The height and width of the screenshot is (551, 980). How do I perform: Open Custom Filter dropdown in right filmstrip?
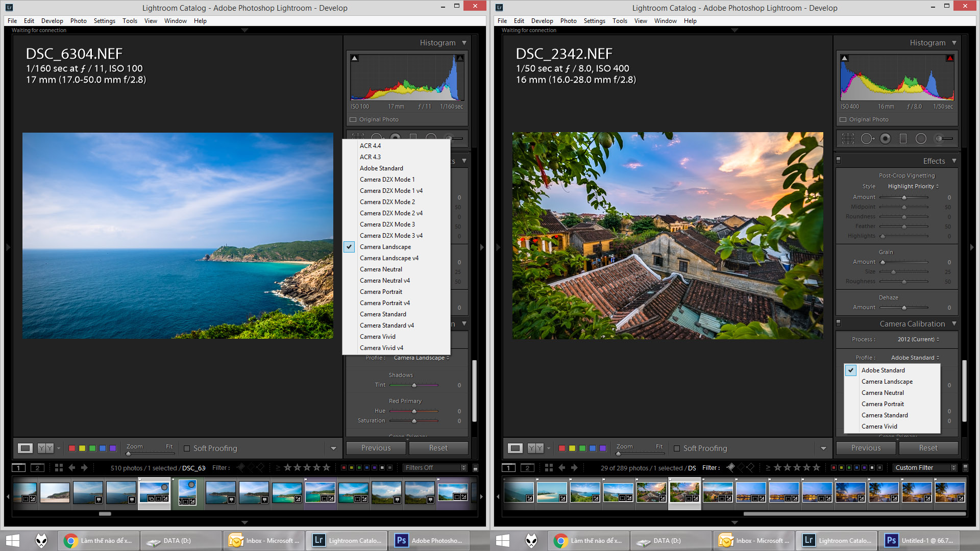[x=925, y=467]
